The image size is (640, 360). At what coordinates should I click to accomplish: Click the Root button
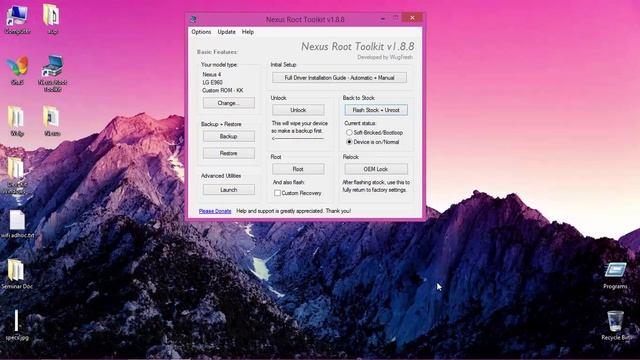(x=298, y=169)
